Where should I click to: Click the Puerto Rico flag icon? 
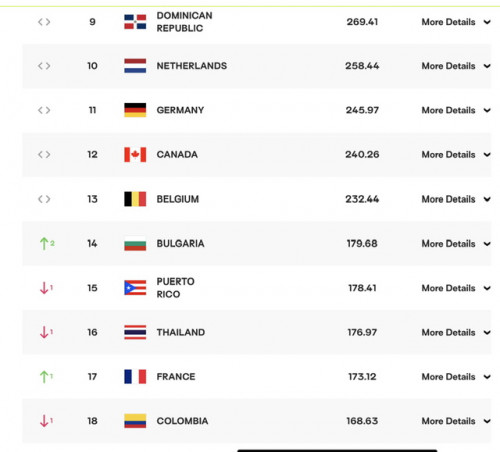point(135,288)
